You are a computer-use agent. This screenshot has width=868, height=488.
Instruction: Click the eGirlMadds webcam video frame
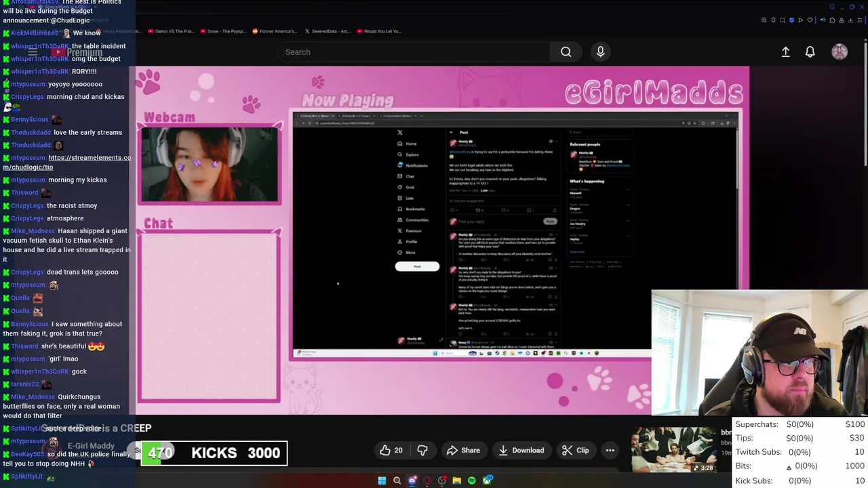pos(210,165)
